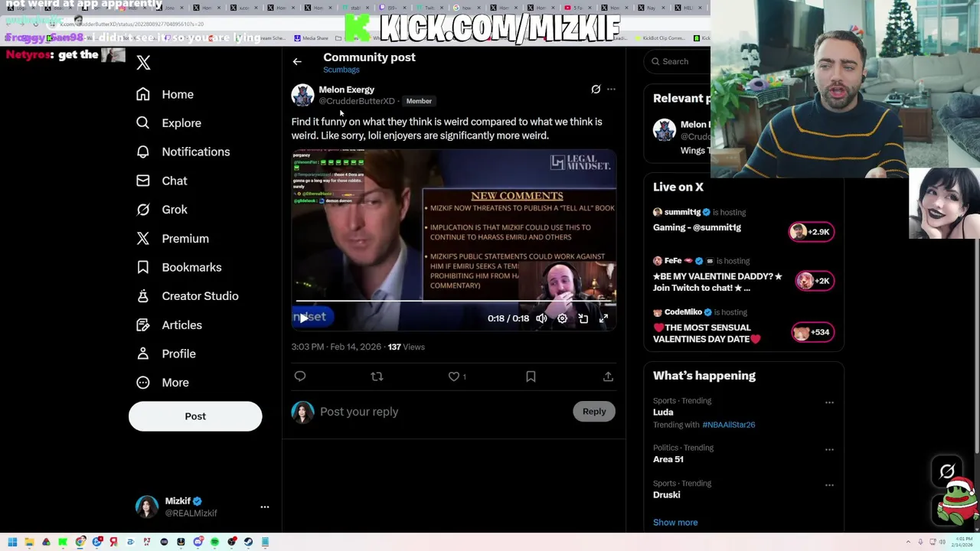This screenshot has height=551, width=980.
Task: Click the reply speech bubble icon
Action: point(300,377)
